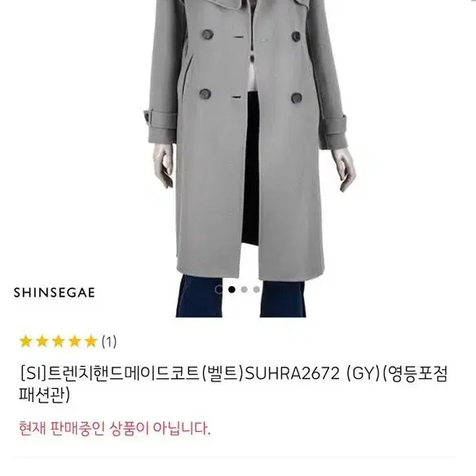Select the first image carousel indicator dot
Viewport: 476px width, 476px height.
[219, 289]
